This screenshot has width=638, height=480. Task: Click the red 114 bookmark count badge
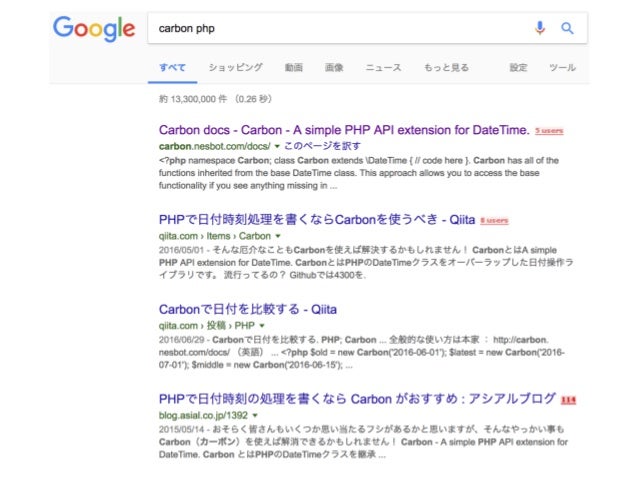568,400
